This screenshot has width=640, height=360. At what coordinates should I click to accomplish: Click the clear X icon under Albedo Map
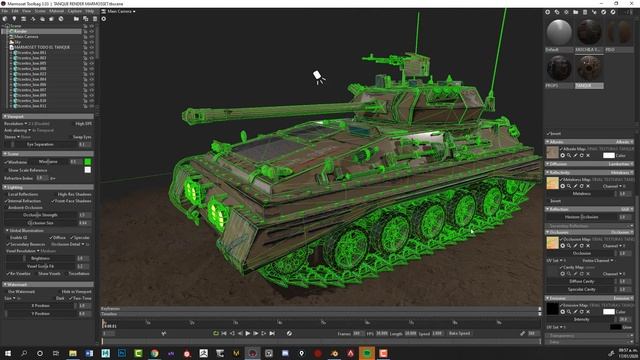coord(588,156)
